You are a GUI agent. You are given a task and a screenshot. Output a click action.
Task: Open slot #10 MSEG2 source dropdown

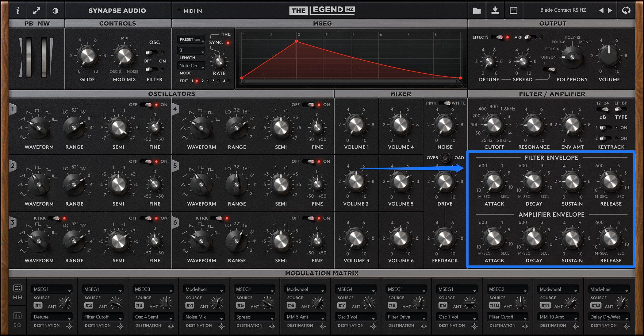pos(507,289)
